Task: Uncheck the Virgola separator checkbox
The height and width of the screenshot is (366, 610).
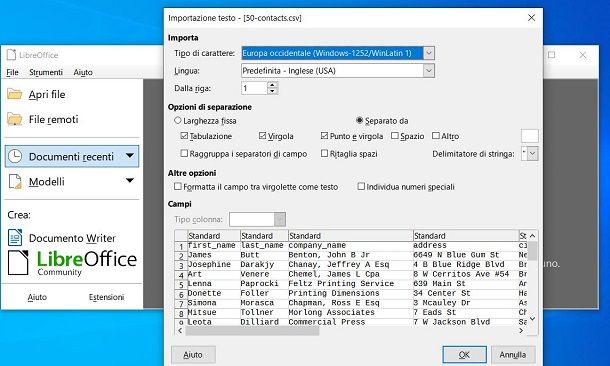Action: pyautogui.click(x=263, y=136)
